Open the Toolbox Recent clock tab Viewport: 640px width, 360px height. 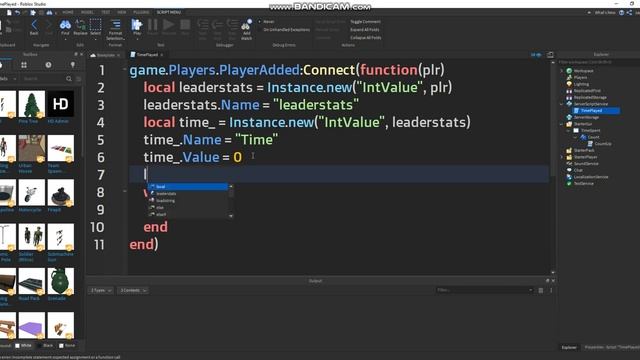pos(49,65)
